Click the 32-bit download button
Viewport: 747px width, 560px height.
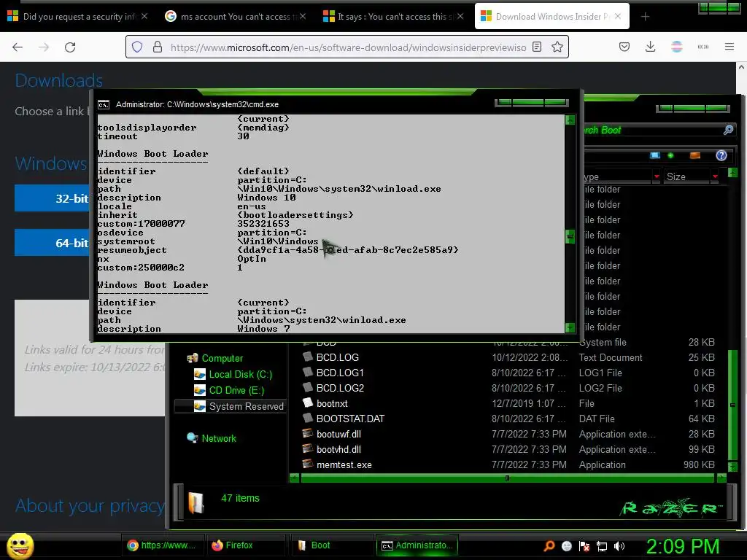point(53,198)
